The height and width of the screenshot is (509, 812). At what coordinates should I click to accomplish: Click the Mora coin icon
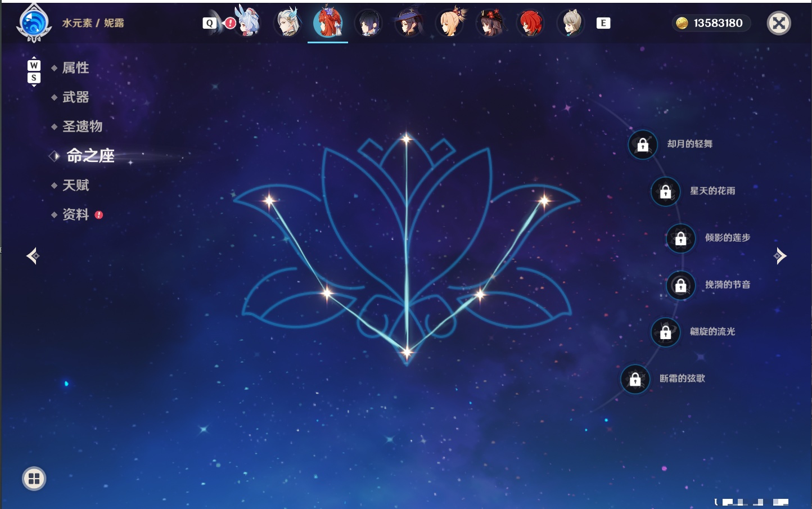[x=682, y=23]
